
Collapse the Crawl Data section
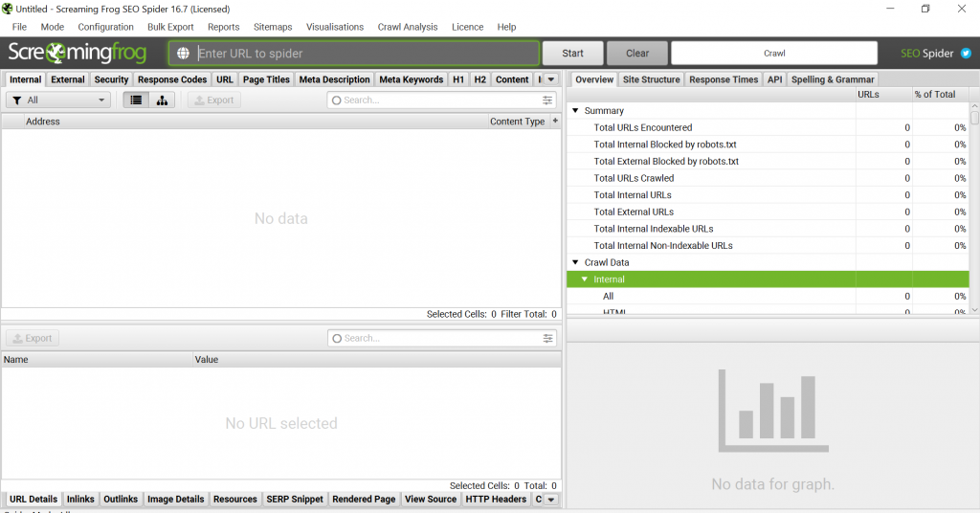tap(575, 262)
